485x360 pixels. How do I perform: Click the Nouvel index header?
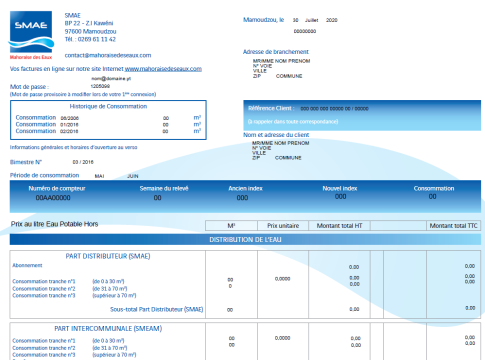[x=340, y=188]
